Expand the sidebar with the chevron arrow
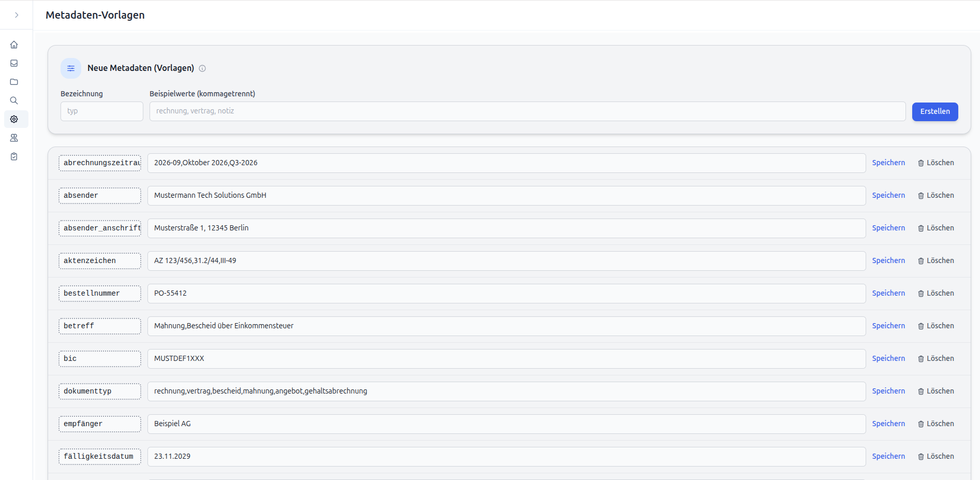The height and width of the screenshot is (480, 980). click(x=17, y=15)
